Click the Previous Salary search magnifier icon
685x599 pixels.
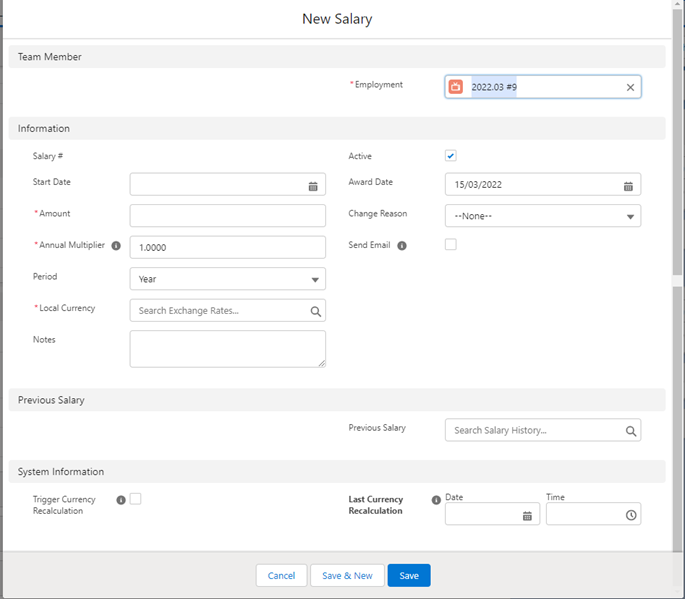[631, 431]
